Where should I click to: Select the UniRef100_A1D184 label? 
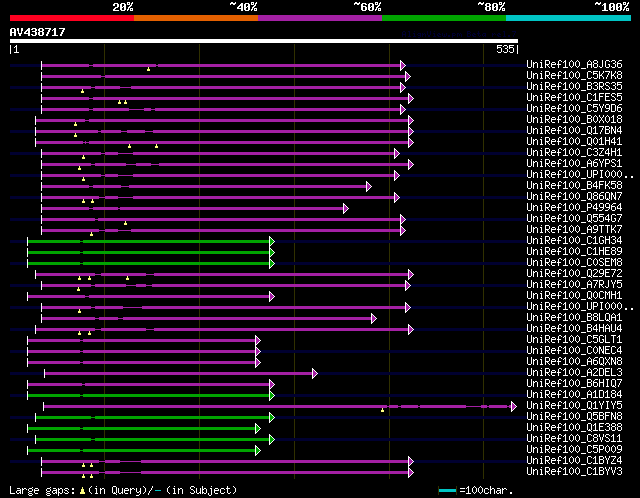pos(574,395)
